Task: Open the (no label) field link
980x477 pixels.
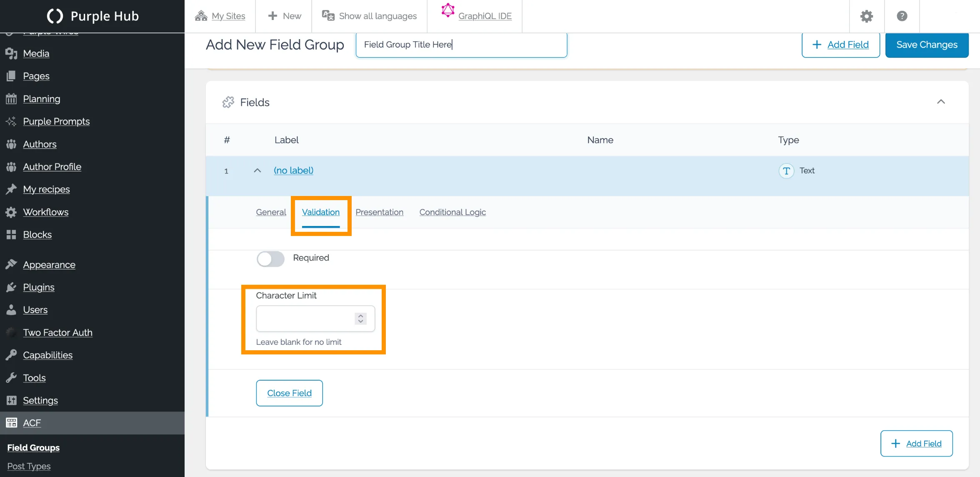Action: click(x=293, y=170)
